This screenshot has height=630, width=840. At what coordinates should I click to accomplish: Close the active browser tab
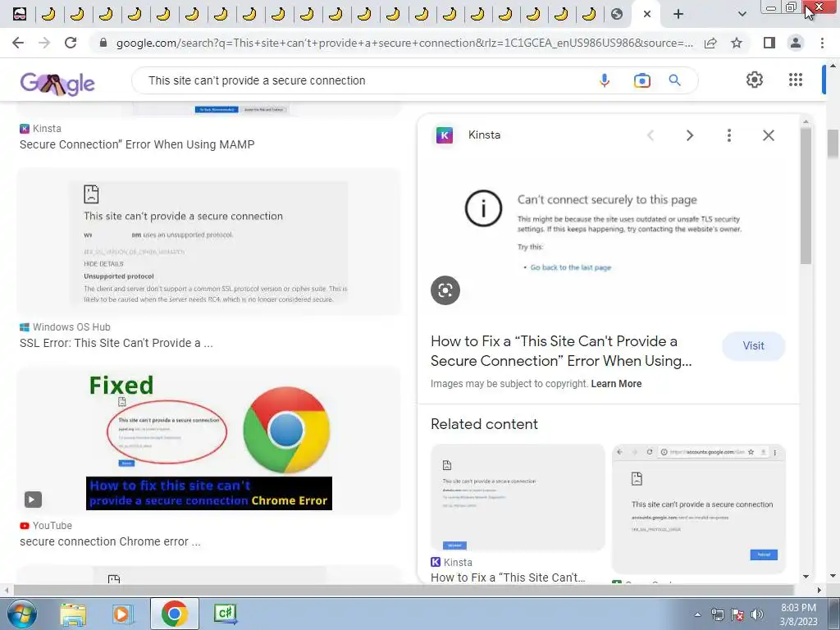pos(647,14)
